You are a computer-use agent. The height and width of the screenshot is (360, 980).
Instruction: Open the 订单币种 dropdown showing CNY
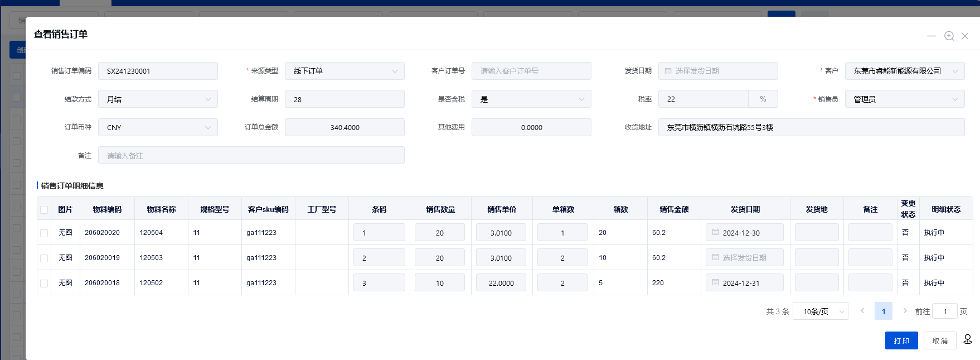coord(158,127)
